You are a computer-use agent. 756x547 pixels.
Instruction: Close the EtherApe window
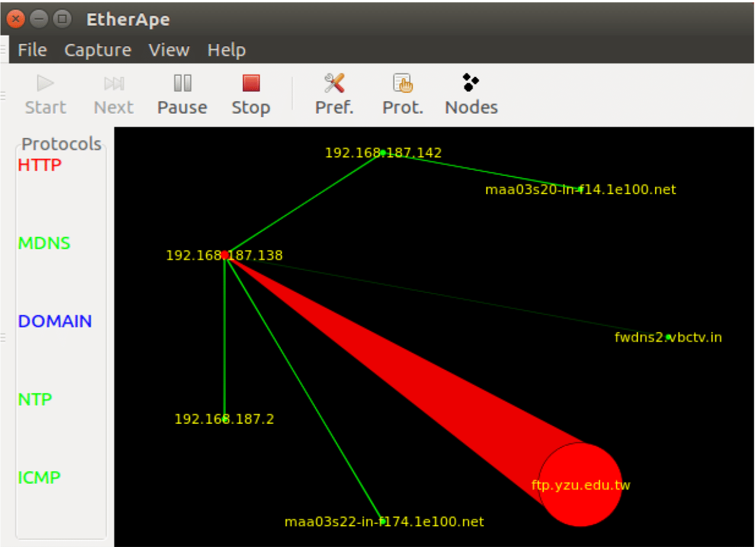(x=16, y=19)
